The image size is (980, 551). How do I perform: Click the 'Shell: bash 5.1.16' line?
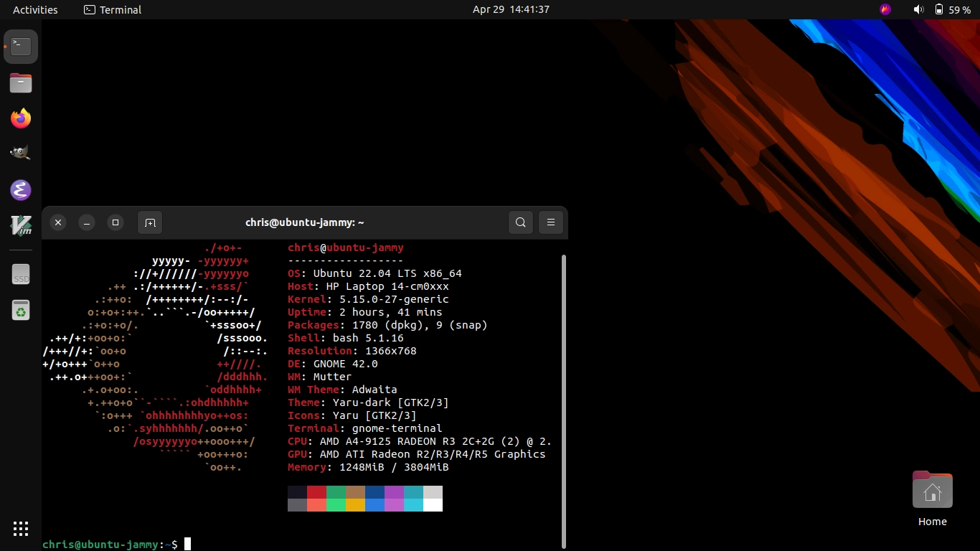pos(346,338)
